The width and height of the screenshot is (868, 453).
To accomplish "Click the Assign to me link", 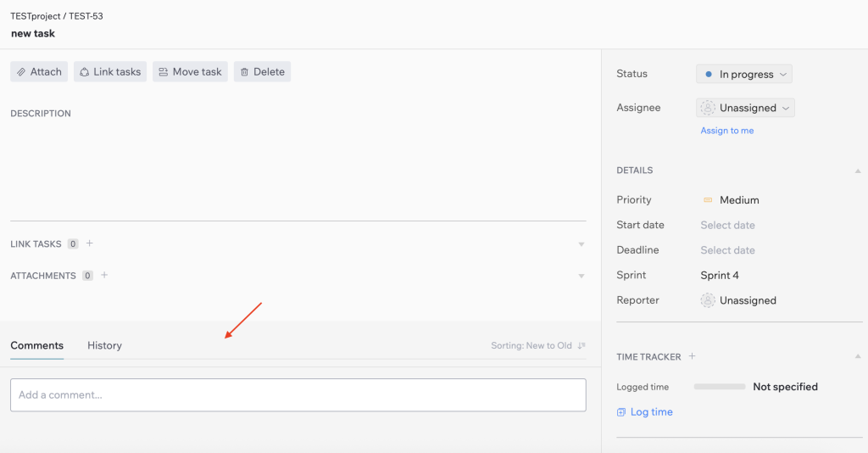I will (x=726, y=131).
